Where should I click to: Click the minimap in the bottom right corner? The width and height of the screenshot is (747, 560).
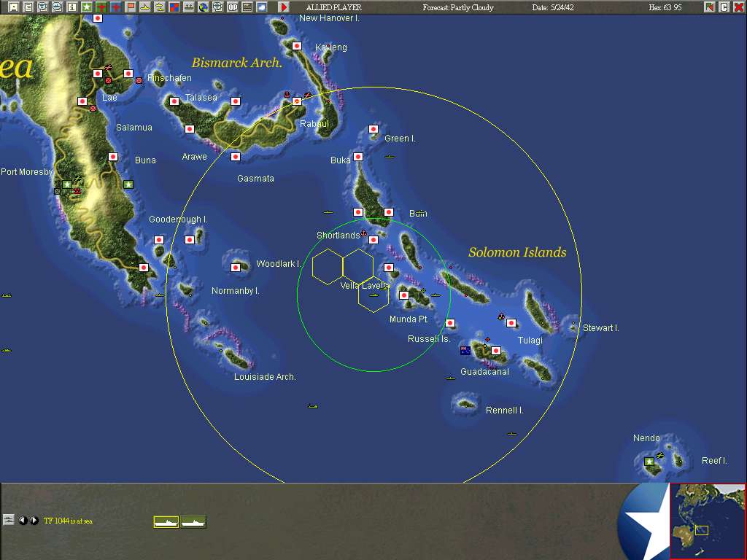[708, 521]
